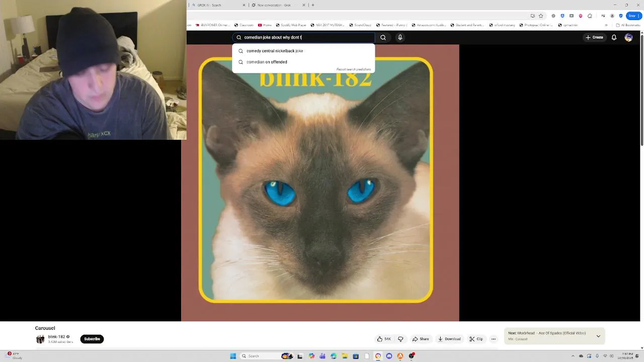The width and height of the screenshot is (644, 362).
Task: Select suggestion 'comedy central nickelback joke'
Action: pos(304,51)
